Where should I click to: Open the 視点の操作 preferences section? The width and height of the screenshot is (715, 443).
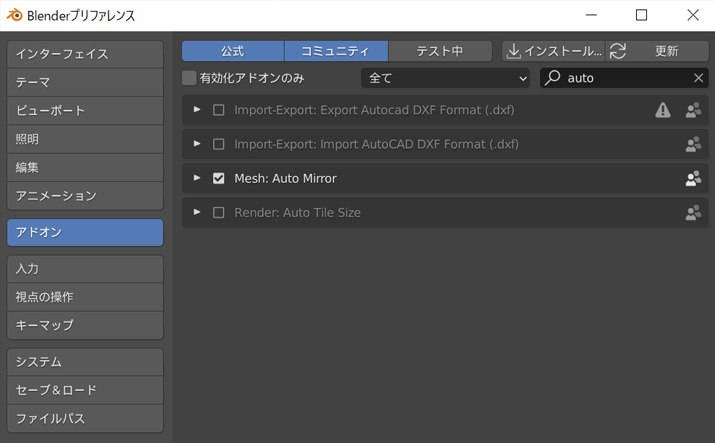[85, 297]
